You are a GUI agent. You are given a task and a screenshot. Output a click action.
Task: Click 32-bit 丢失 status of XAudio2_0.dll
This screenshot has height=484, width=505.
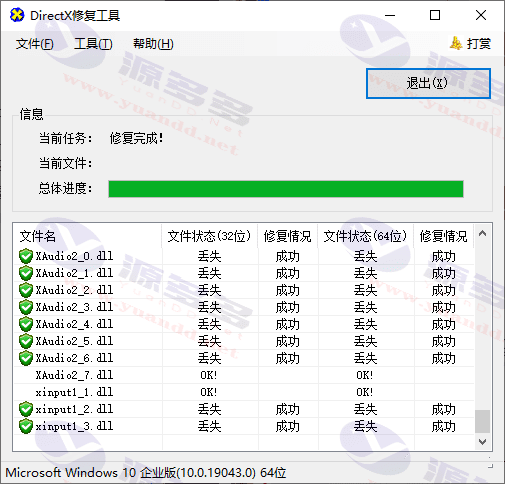coord(209,256)
